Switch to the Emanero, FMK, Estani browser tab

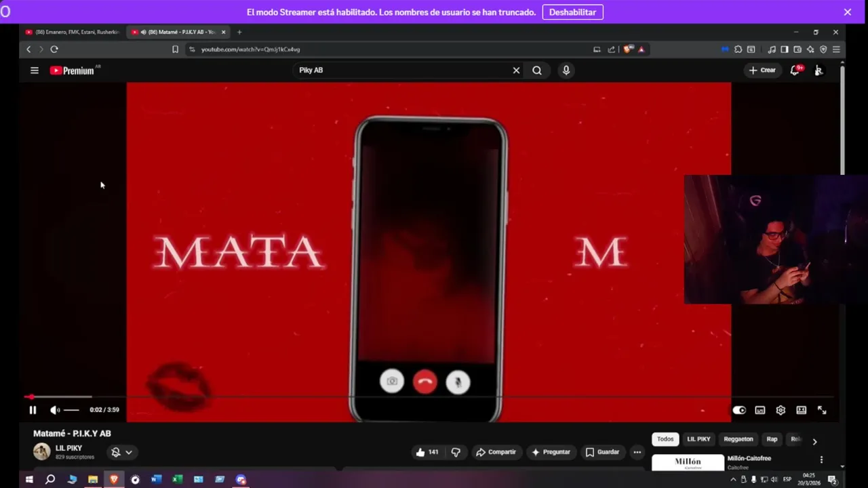[73, 32]
